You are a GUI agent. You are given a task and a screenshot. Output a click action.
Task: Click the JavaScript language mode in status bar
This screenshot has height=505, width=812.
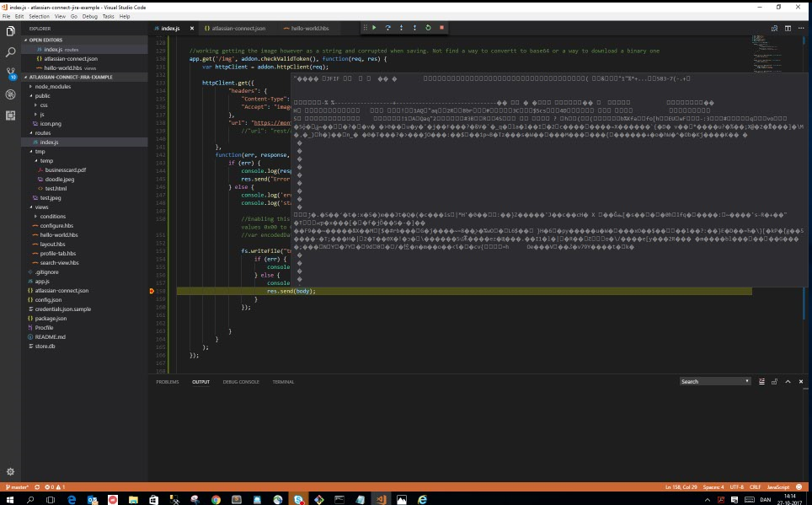(777, 487)
